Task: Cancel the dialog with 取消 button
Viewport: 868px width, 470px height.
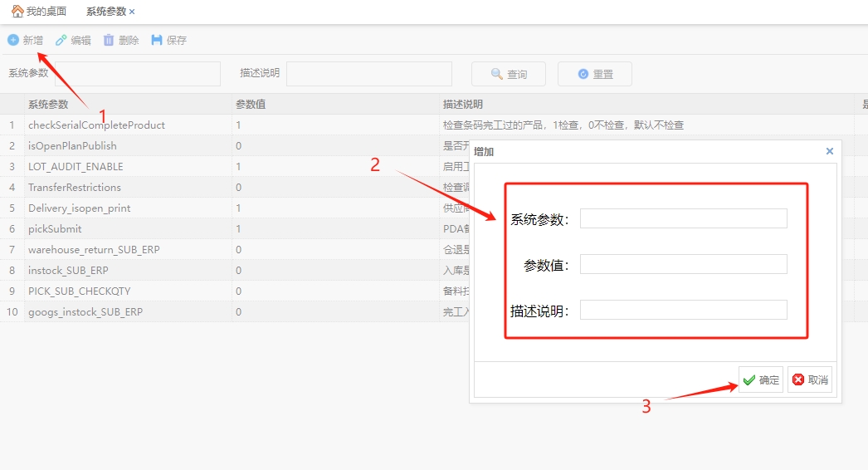Action: coord(810,379)
